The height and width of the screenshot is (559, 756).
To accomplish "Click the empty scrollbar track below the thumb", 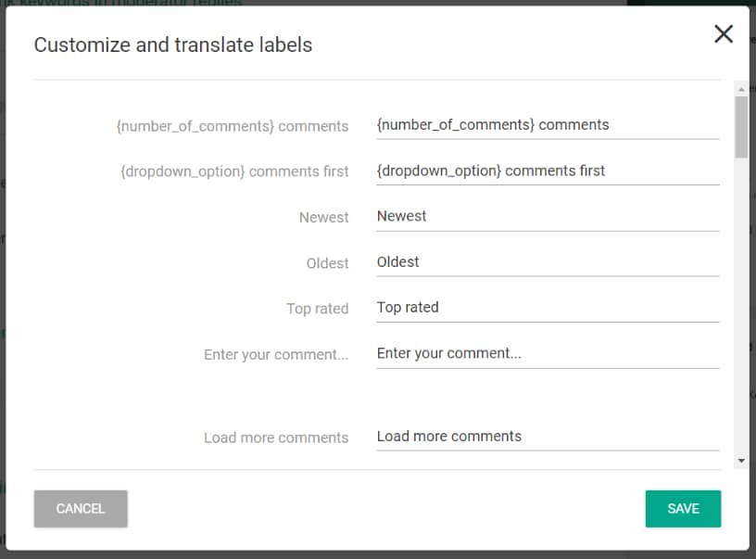I will pyautogui.click(x=741, y=306).
